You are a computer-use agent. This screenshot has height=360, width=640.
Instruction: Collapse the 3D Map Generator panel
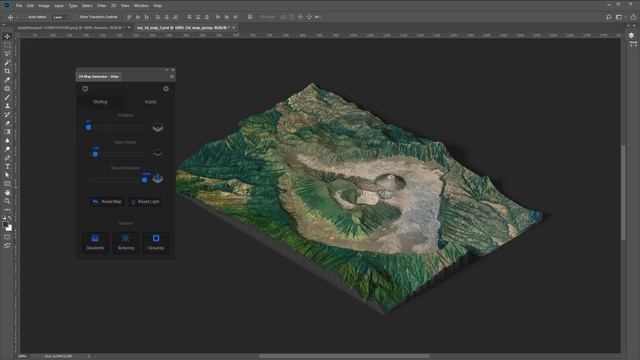point(167,70)
